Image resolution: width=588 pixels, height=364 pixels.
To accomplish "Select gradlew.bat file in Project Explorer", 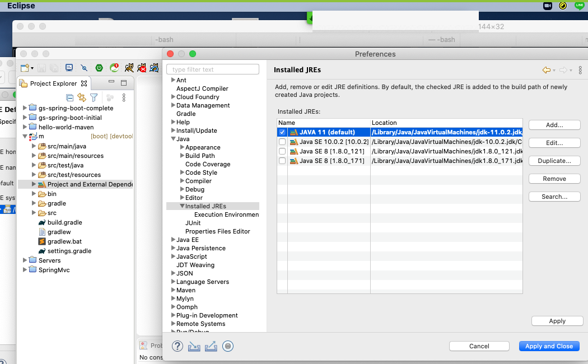I will pos(64,241).
